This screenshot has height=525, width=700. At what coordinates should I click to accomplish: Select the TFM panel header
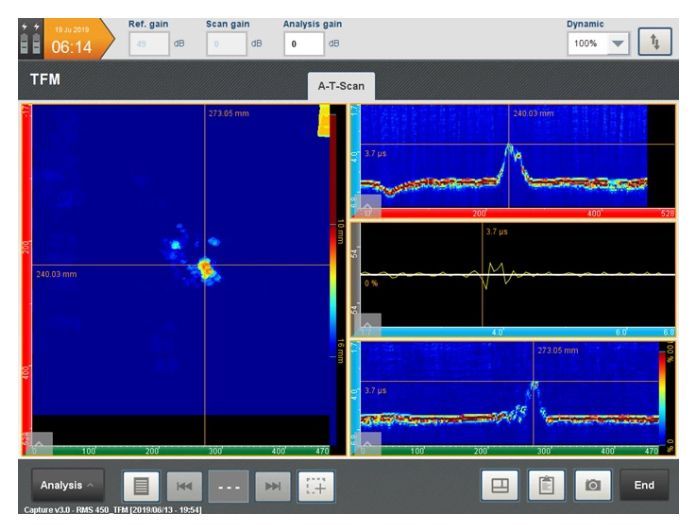click(46, 79)
